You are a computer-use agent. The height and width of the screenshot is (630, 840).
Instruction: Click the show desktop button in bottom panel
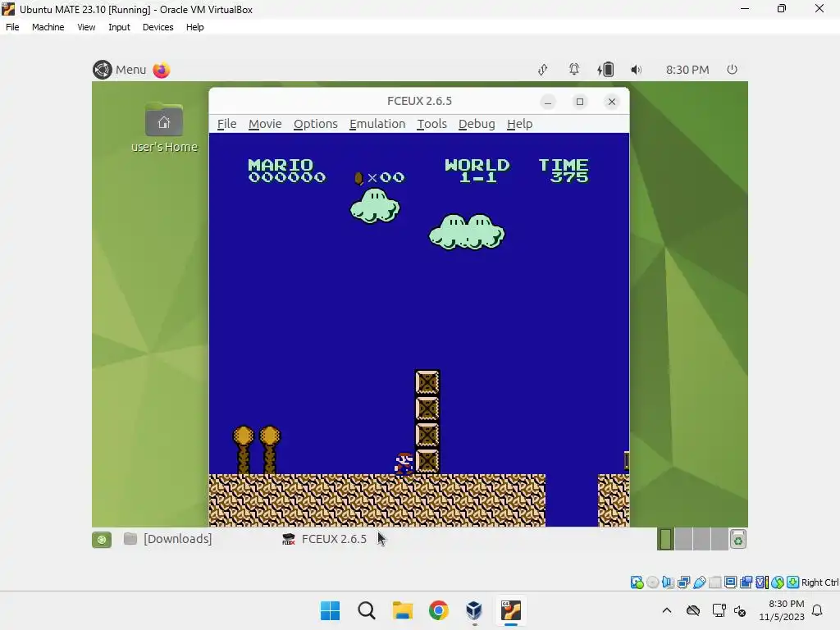102,539
